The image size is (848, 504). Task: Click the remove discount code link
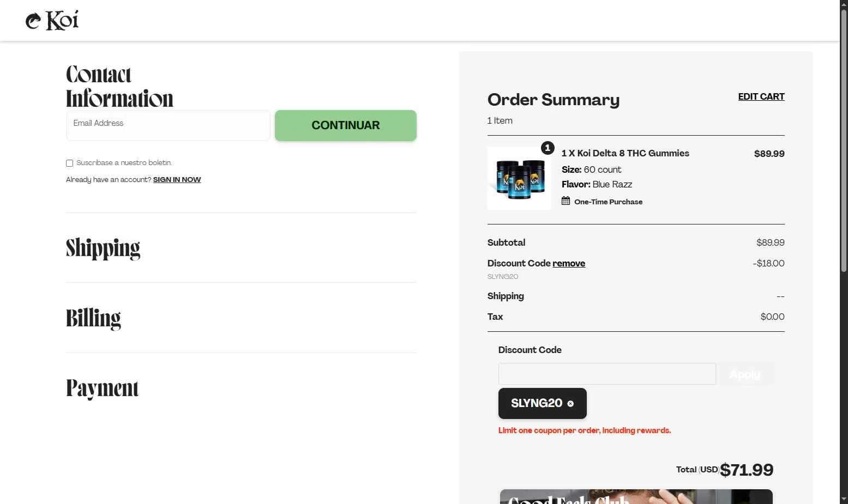568,263
